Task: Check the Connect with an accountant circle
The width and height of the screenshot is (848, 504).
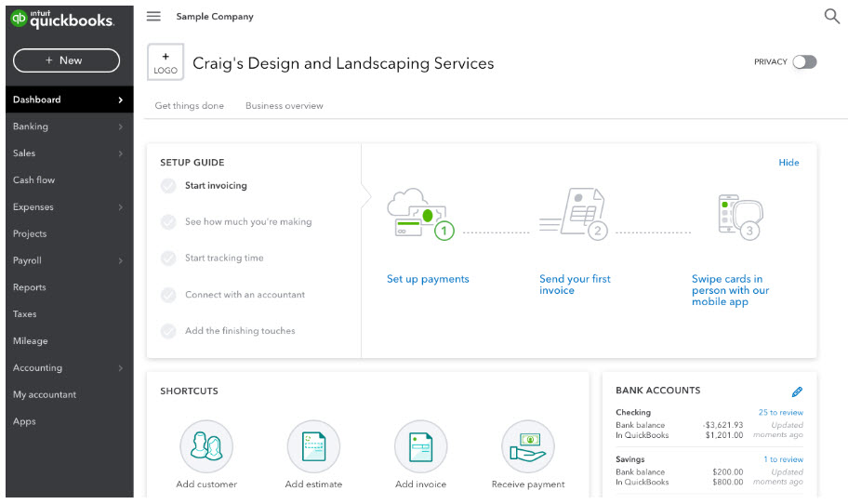Action: coord(168,295)
